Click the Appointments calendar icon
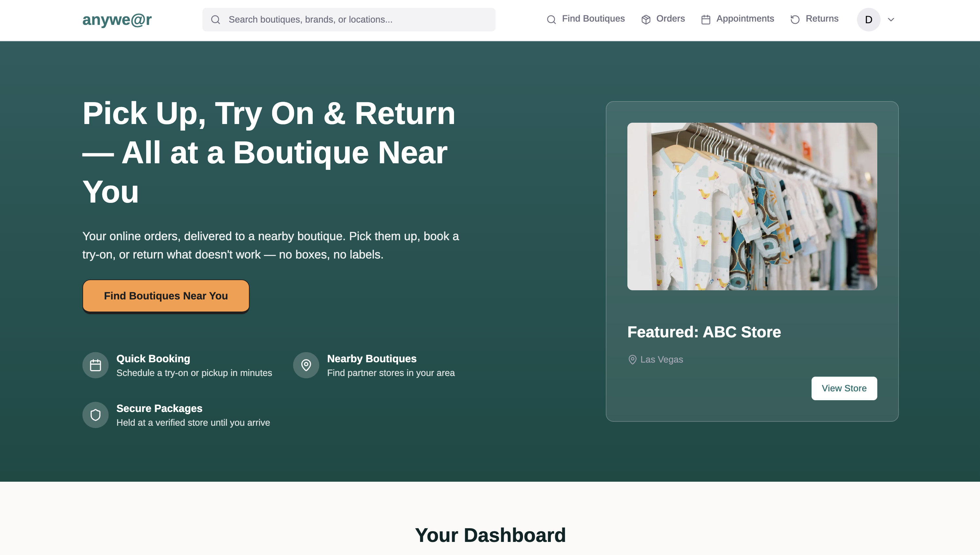The image size is (980, 555). coord(706,19)
